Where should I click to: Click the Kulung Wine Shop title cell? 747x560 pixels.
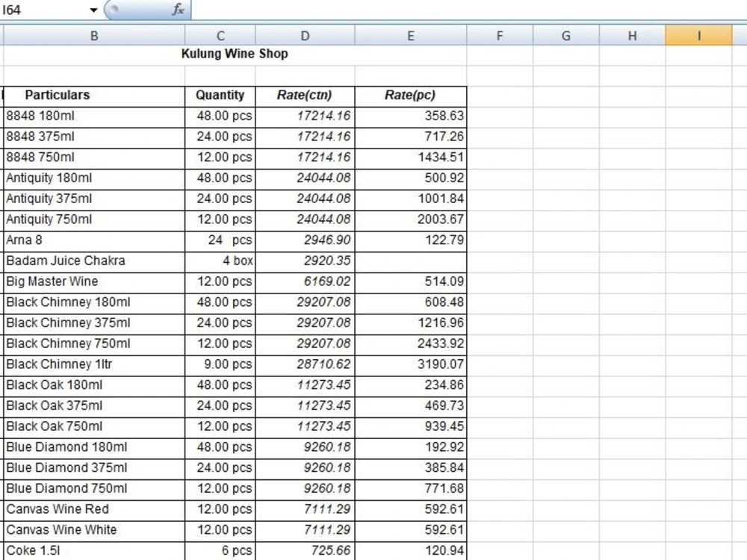coord(235,54)
